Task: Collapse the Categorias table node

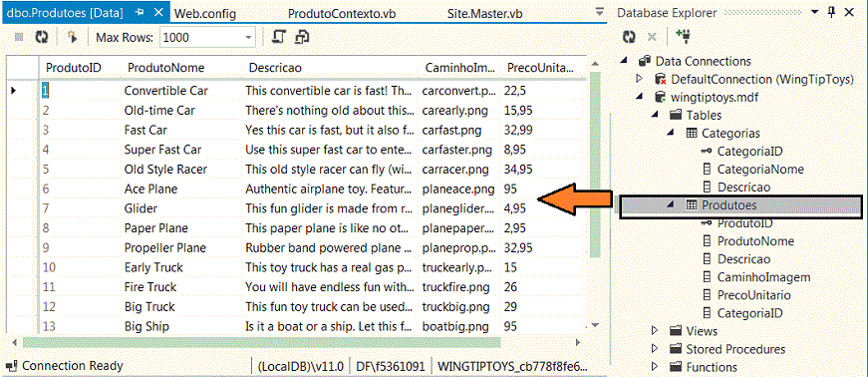Action: click(672, 133)
